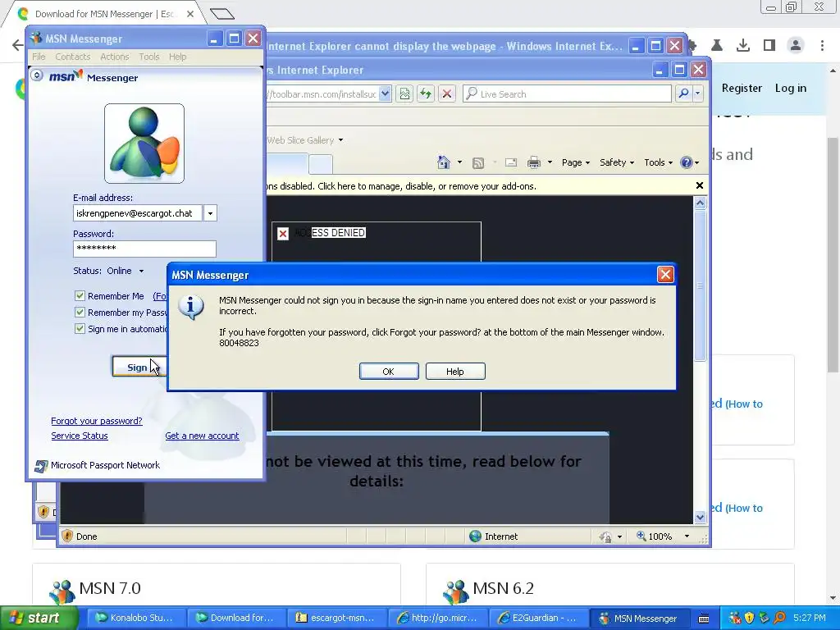Click the Chrome labs flask icon

tap(717, 46)
